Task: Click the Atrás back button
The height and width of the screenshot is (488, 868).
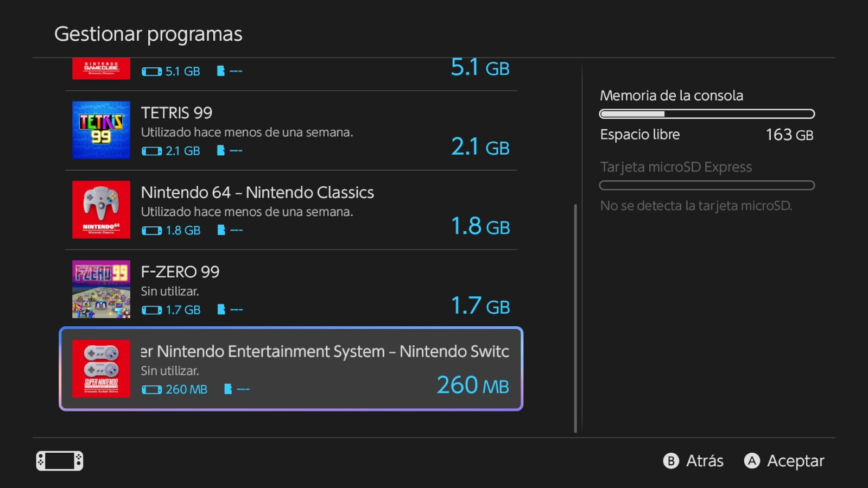Action: 694,461
